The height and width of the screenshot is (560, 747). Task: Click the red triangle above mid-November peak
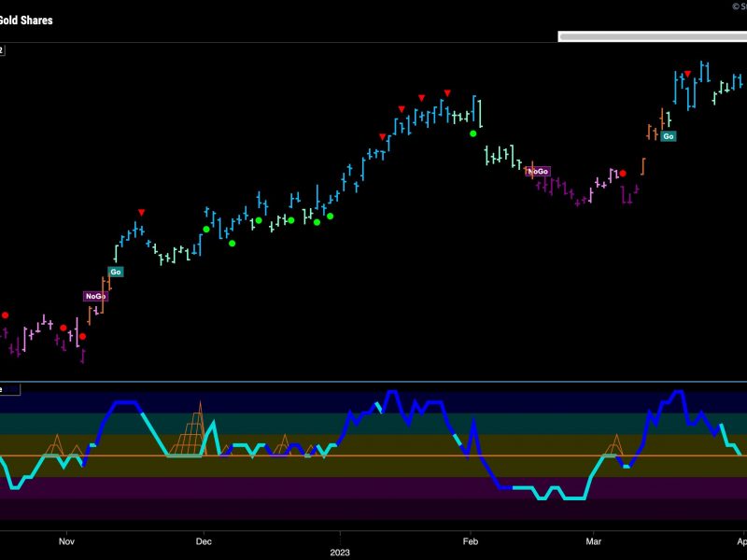coord(142,213)
